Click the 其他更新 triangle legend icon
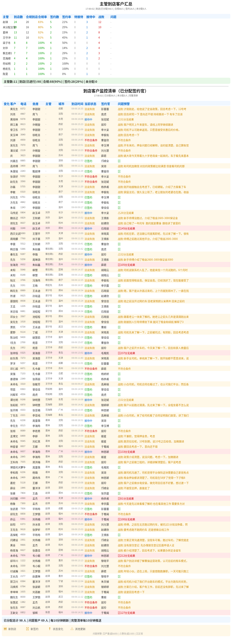Image resolution: width=232 pixels, height=644 pixels. 72,629
